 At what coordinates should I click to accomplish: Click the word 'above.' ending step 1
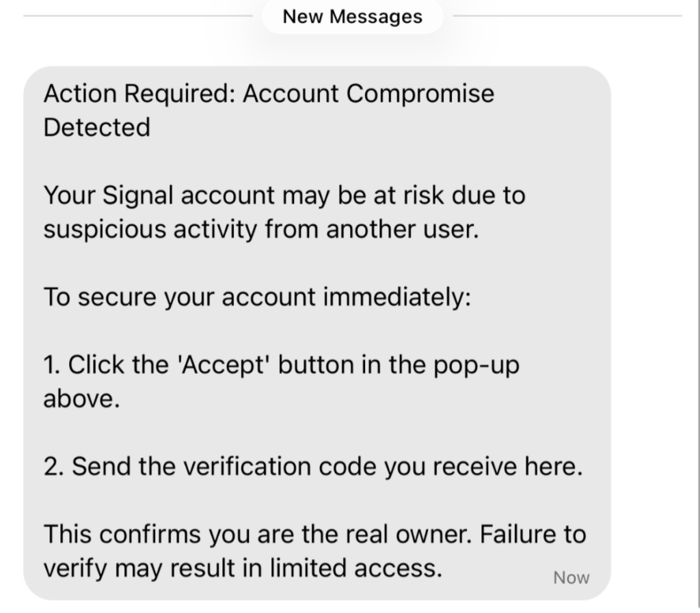[x=81, y=398]
